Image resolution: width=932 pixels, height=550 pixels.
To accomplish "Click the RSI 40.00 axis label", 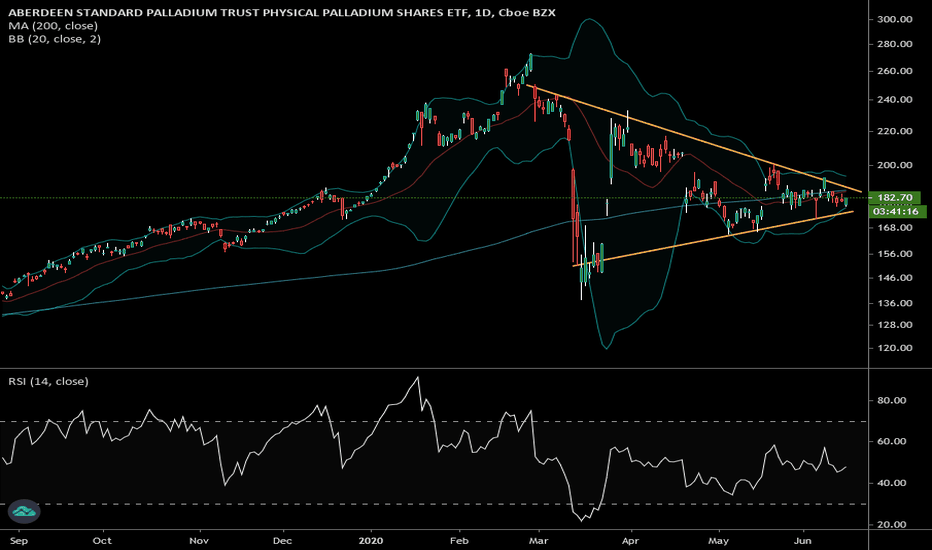I will [892, 483].
